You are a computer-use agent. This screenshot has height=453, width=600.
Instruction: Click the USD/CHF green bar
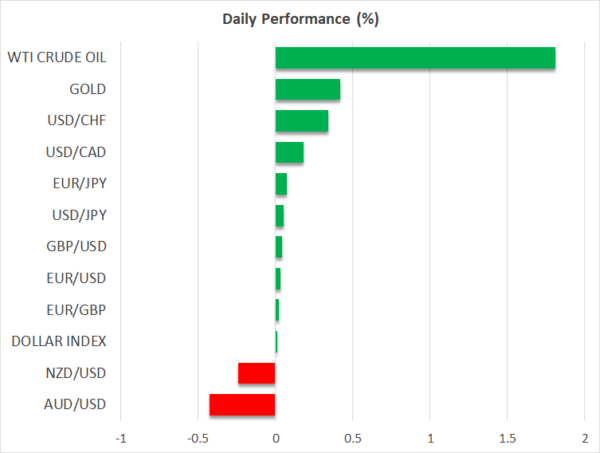302,121
